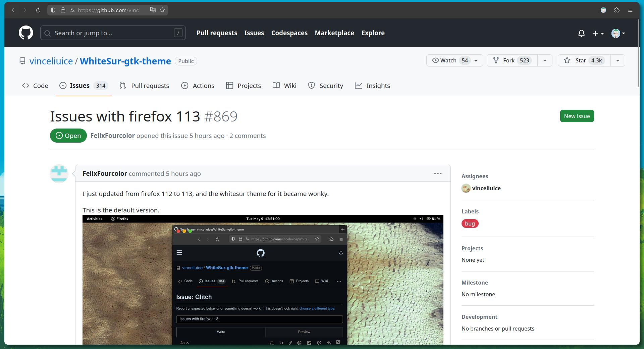Click the Watch eye icon
The width and height of the screenshot is (644, 349).
[x=435, y=60]
